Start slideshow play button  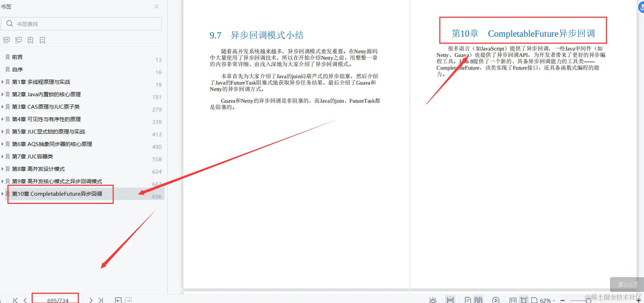coord(496,300)
